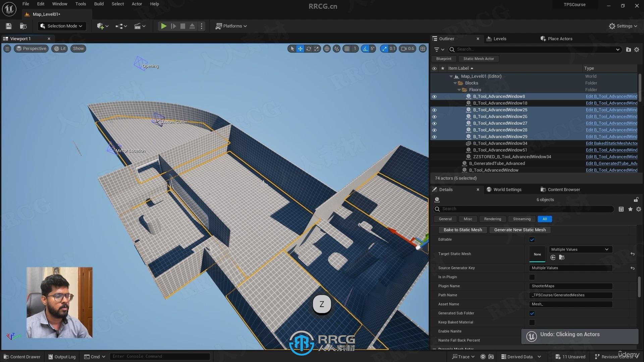Screen dimensions: 644x362
Task: Switch to Place Actors tab
Action: (556, 39)
